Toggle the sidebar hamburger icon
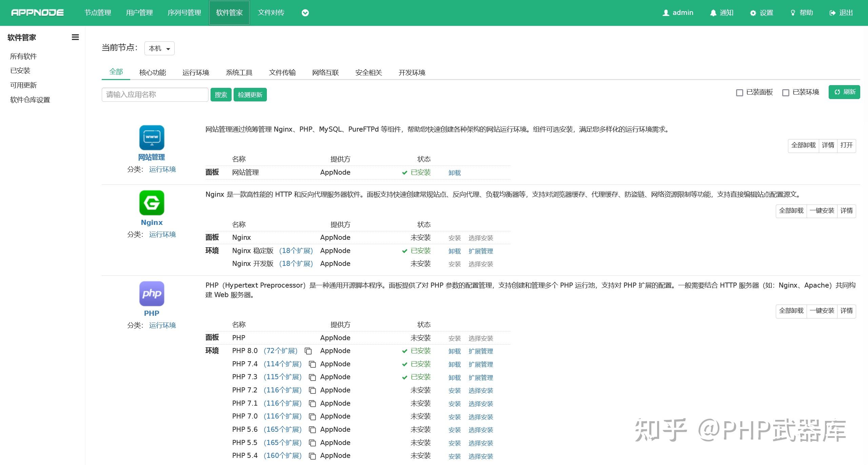This screenshot has width=868, height=465. coord(75,37)
